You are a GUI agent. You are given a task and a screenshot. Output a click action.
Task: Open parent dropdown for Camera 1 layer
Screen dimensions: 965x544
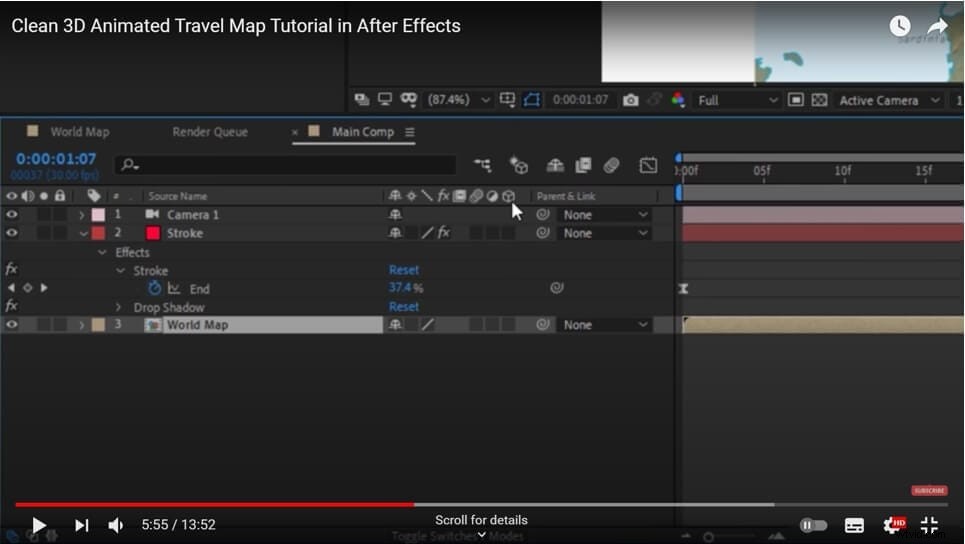click(604, 215)
